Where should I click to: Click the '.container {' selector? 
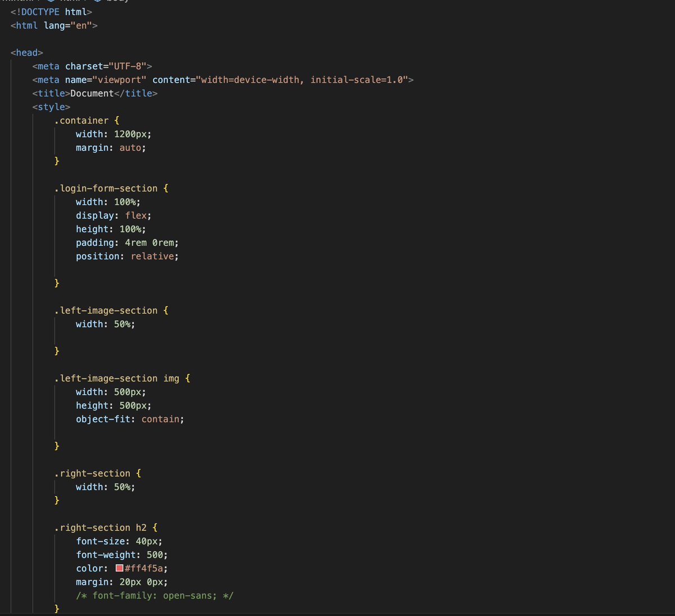[87, 120]
